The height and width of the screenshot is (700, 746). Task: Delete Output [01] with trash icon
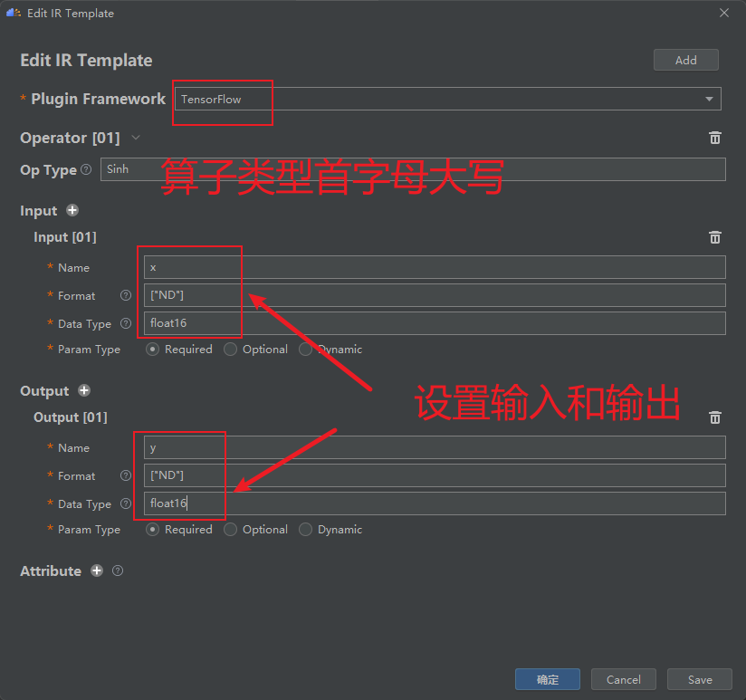coord(714,417)
